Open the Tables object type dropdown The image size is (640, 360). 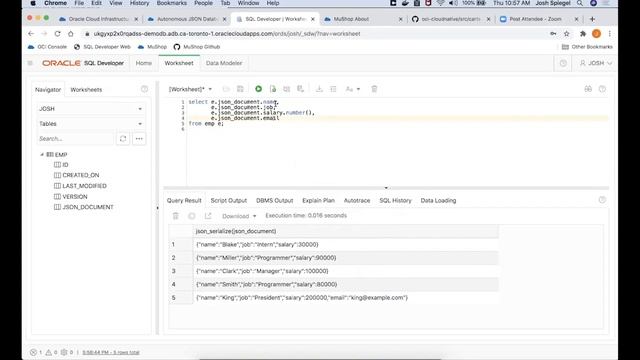(91, 124)
